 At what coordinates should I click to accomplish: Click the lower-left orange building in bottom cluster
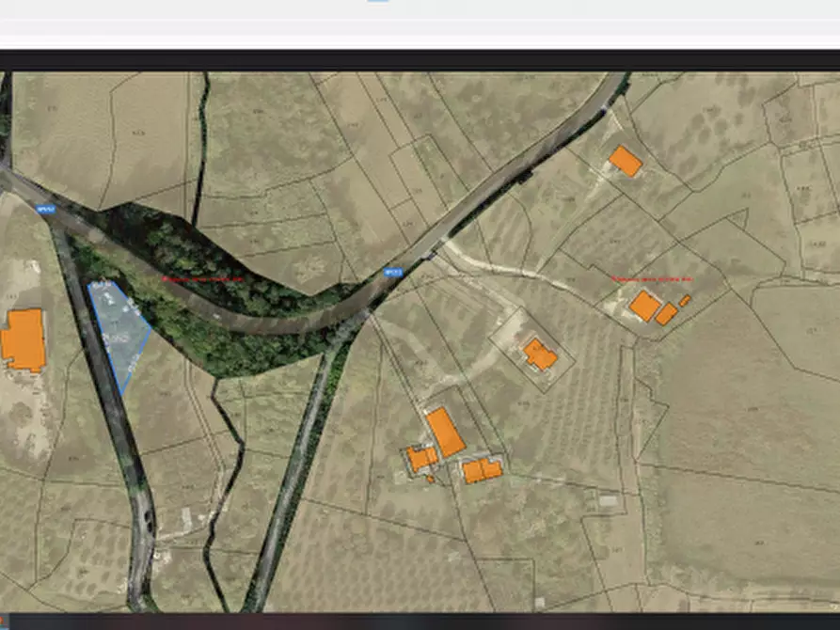421,458
